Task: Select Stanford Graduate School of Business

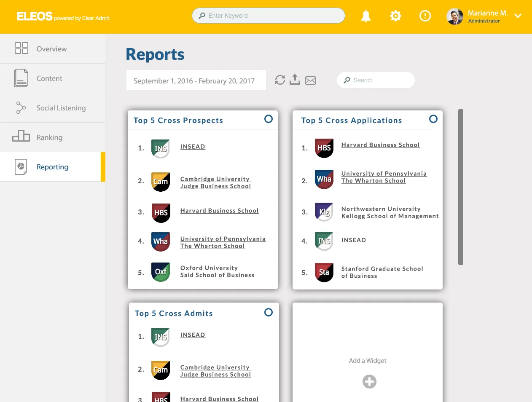Action: [x=382, y=272]
